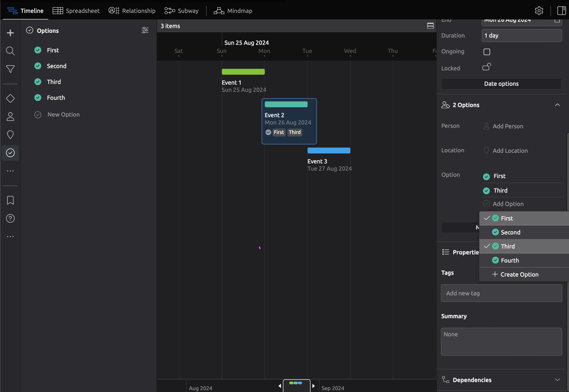Select the filter icon in the left sidebar
Viewport: 569px width, 392px height.
coord(10,69)
